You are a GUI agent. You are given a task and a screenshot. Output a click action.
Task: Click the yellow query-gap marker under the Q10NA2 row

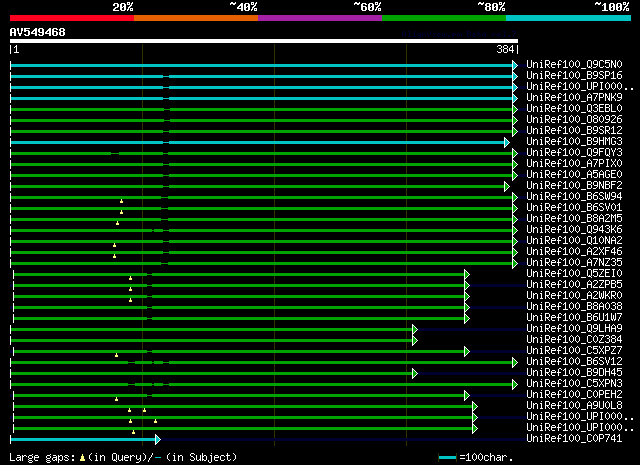pos(114,245)
